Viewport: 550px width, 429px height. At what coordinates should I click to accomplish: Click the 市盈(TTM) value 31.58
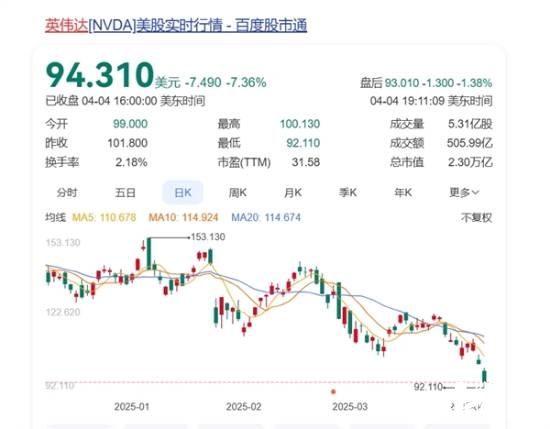[306, 162]
